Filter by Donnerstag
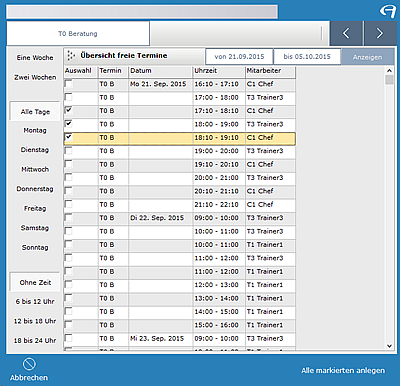This screenshot has width=400, height=386. tap(35, 189)
